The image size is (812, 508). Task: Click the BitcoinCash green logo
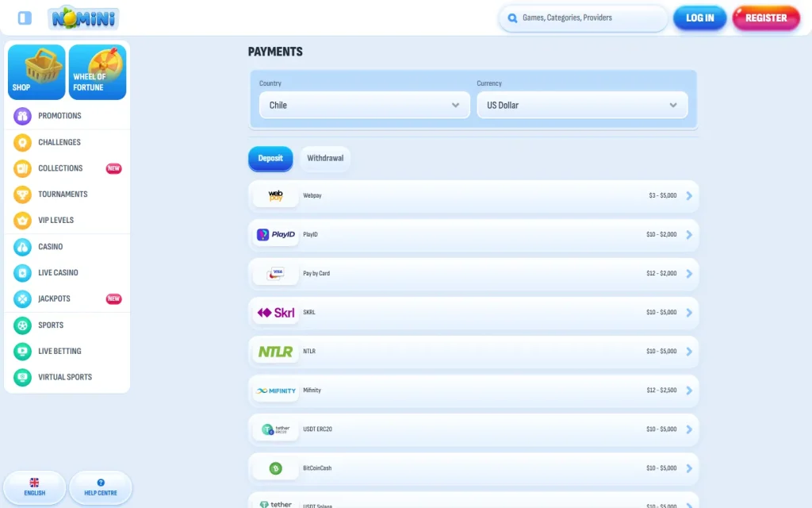click(x=275, y=468)
